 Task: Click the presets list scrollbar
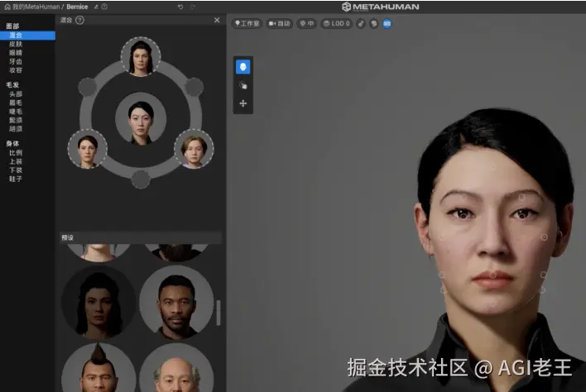[219, 313]
